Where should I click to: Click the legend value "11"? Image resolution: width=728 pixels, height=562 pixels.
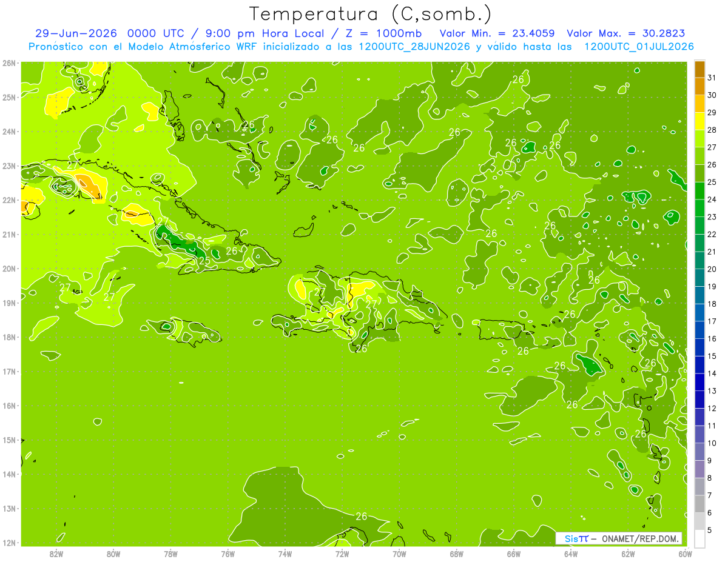coord(712,426)
